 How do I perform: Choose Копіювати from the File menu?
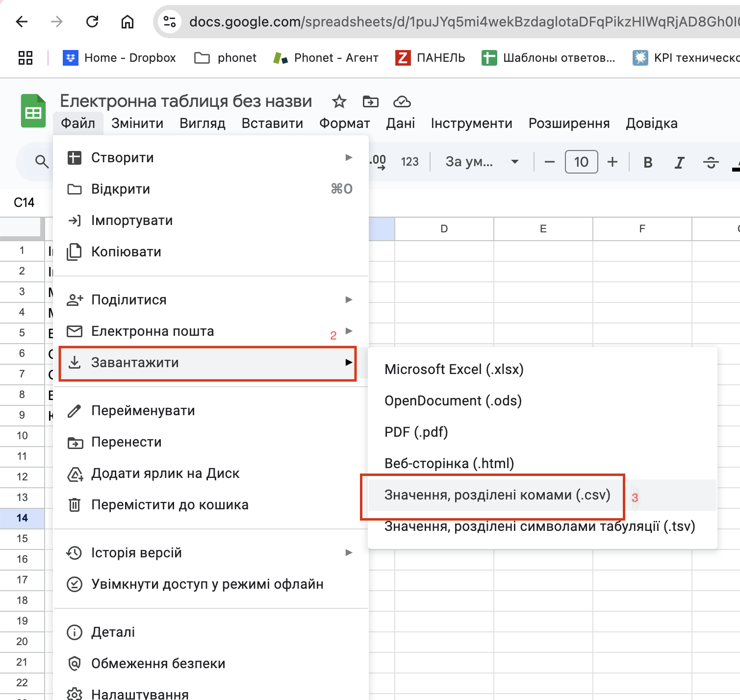coord(210,251)
